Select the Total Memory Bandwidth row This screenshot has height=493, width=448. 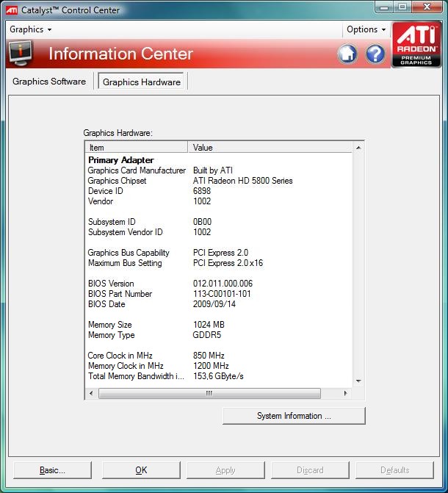[x=219, y=376]
